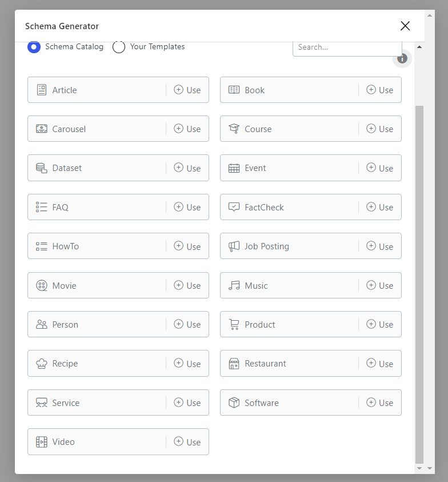Viewport: 448px width, 482px height.
Task: Click the Recipe chef hat icon
Action: [42, 364]
